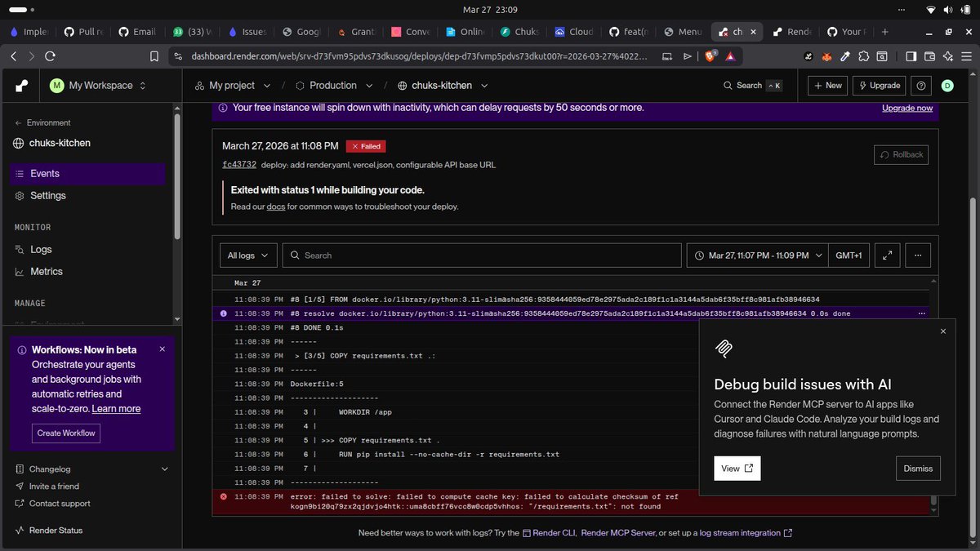Switch to the Pull request GitHub tab
The width and height of the screenshot is (980, 551).
tap(86, 32)
